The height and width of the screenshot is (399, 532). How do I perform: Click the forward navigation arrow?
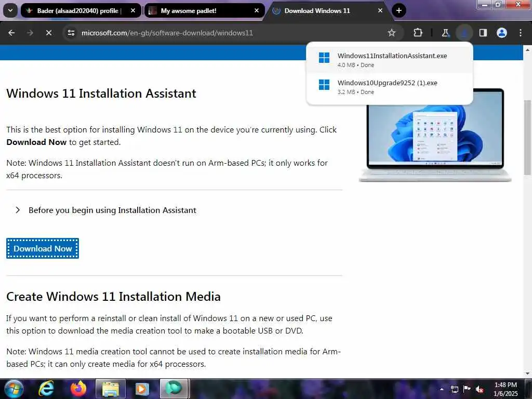tap(30, 33)
